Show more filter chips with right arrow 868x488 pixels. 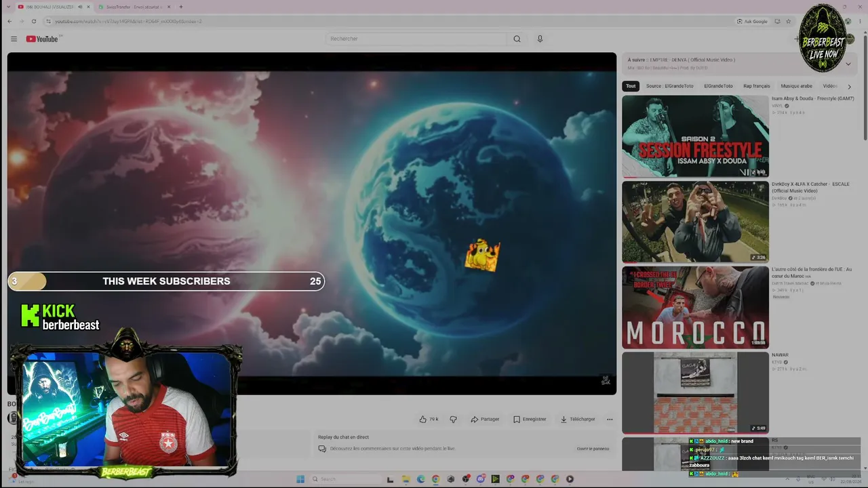coord(849,86)
